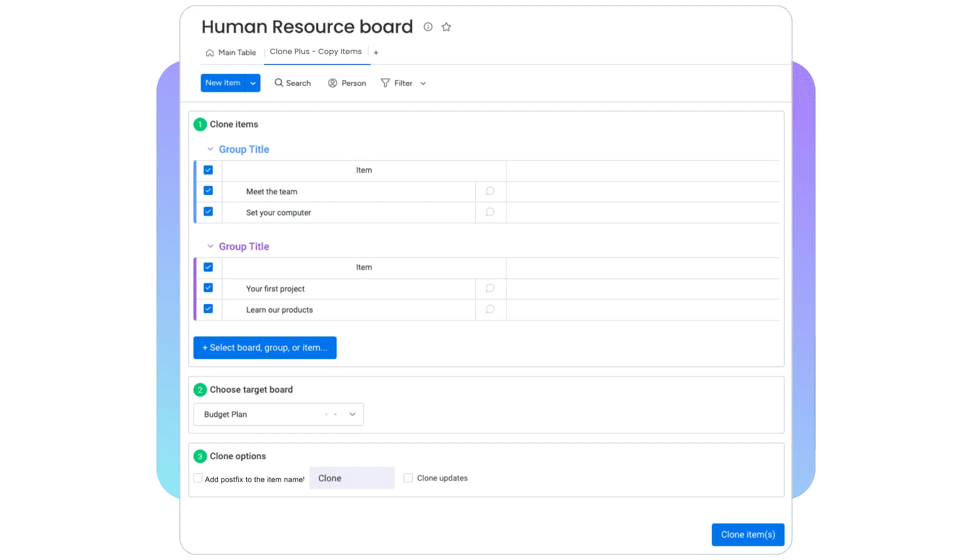The image size is (972, 560).
Task: Click the Clone item(s) button
Action: click(747, 534)
